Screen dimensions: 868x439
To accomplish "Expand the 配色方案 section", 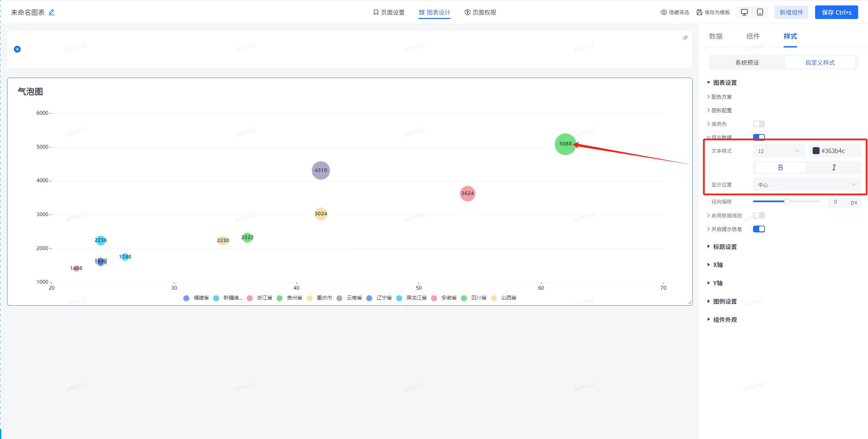I will pos(719,97).
